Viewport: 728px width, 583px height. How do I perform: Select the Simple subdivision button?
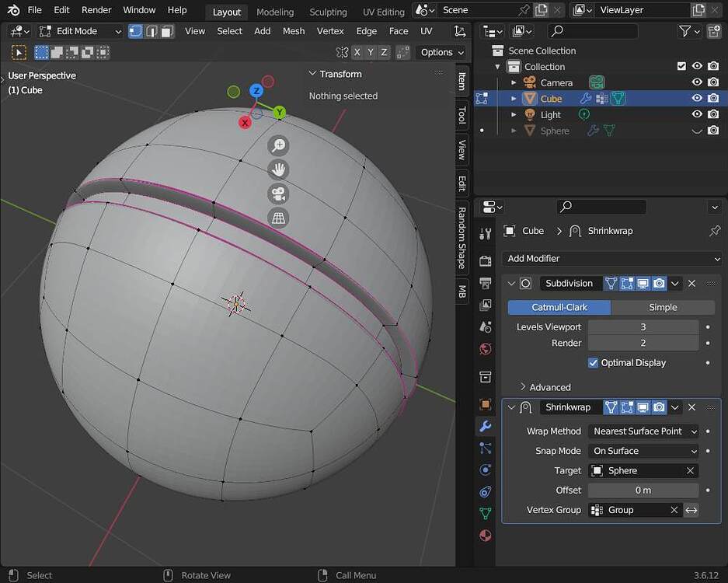(x=663, y=308)
